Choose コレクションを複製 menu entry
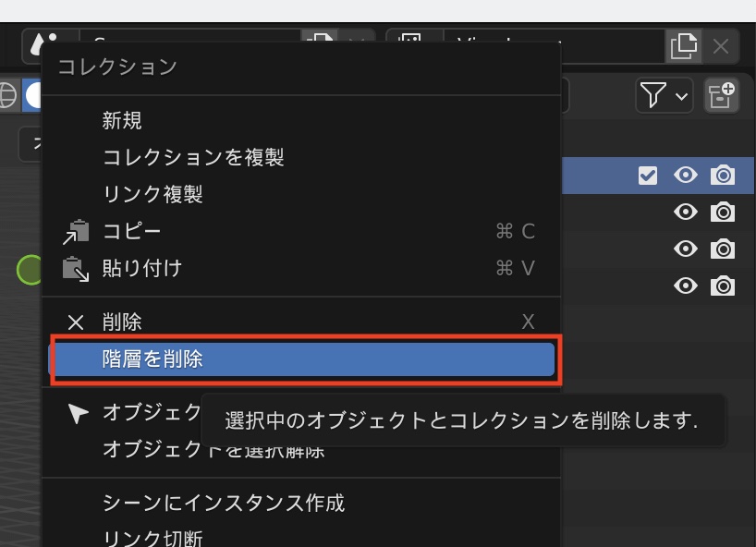Image resolution: width=756 pixels, height=547 pixels. tap(193, 157)
